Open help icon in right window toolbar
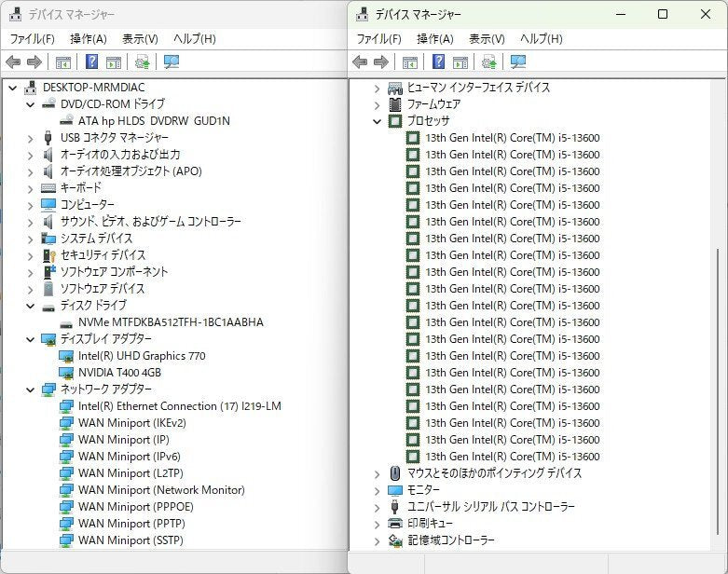Image resolution: width=728 pixels, height=574 pixels. tap(439, 61)
